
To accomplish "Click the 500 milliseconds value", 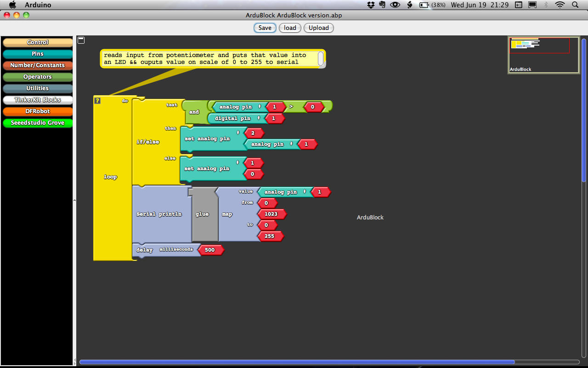I will [210, 250].
